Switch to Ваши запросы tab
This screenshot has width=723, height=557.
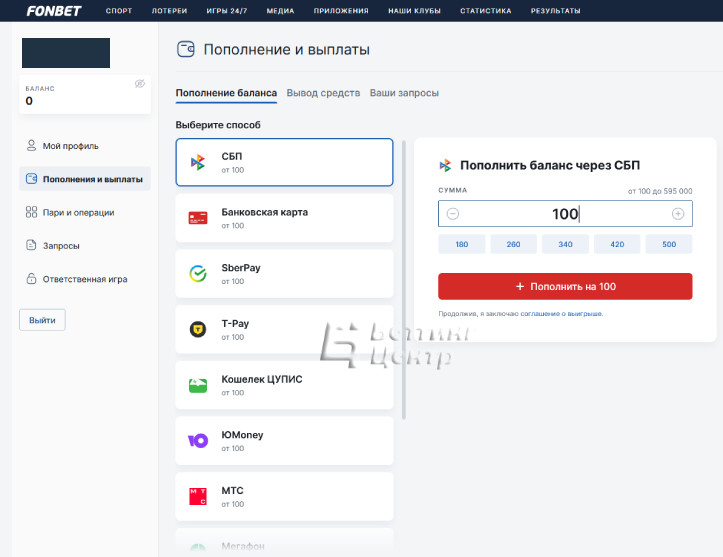[404, 93]
